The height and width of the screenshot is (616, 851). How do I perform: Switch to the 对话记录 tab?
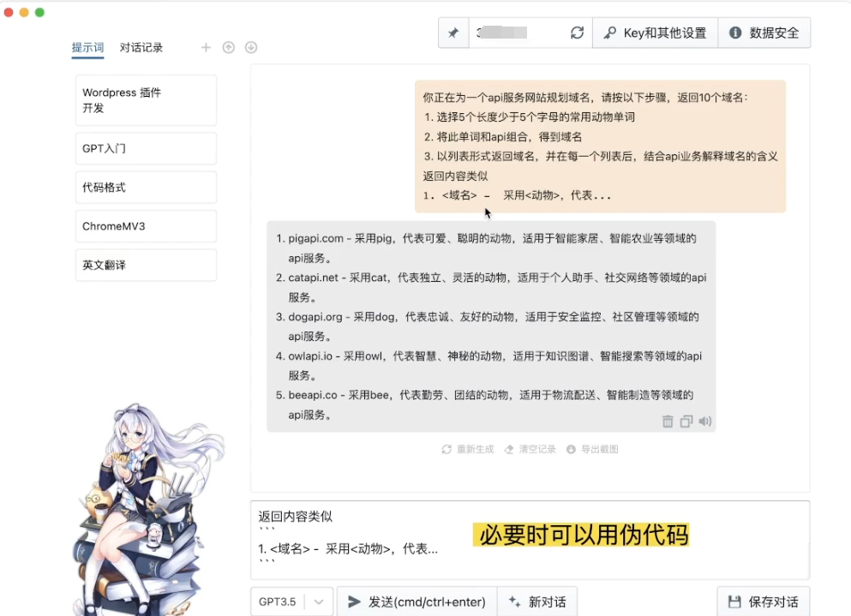(x=141, y=48)
